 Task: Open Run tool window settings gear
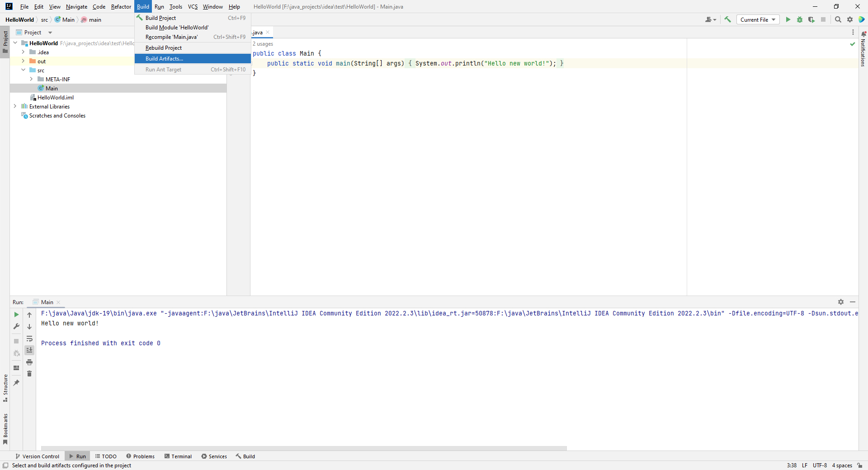click(x=841, y=302)
